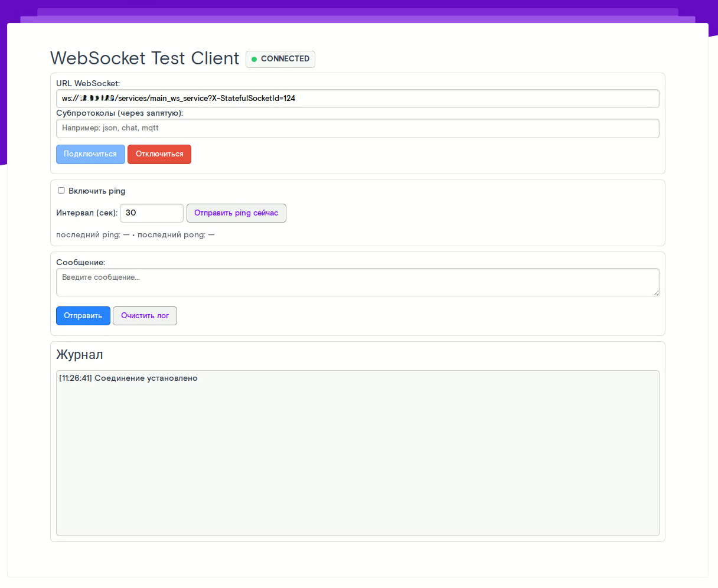Image resolution: width=718 pixels, height=588 pixels.
Task: Click the последний pong status text
Action: click(176, 235)
